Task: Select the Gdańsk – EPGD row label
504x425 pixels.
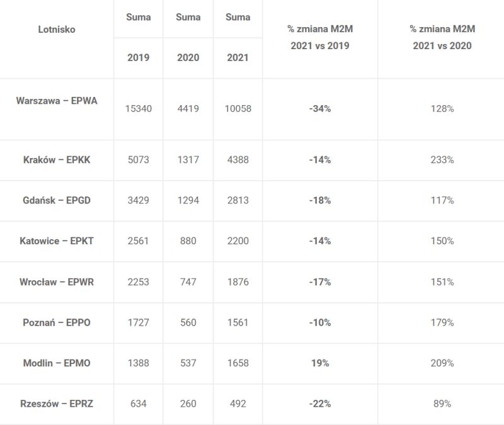Action: coord(57,200)
